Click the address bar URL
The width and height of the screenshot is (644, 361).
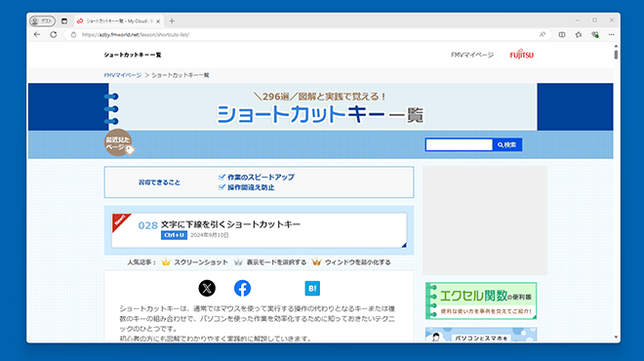[136, 35]
